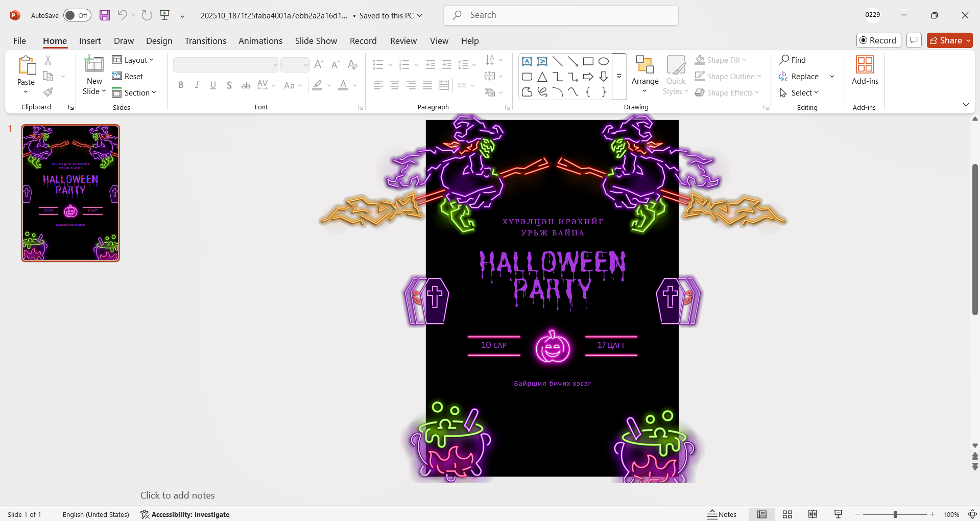Click the Share button

949,40
